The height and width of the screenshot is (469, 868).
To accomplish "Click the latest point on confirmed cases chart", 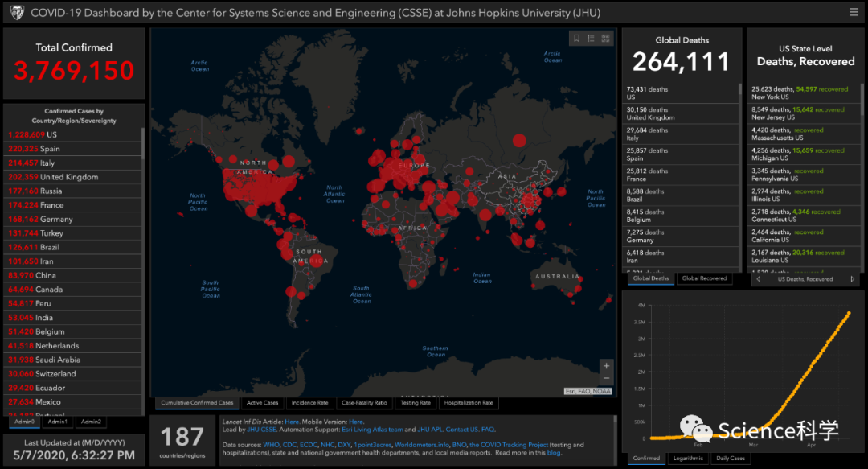I will click(x=850, y=313).
